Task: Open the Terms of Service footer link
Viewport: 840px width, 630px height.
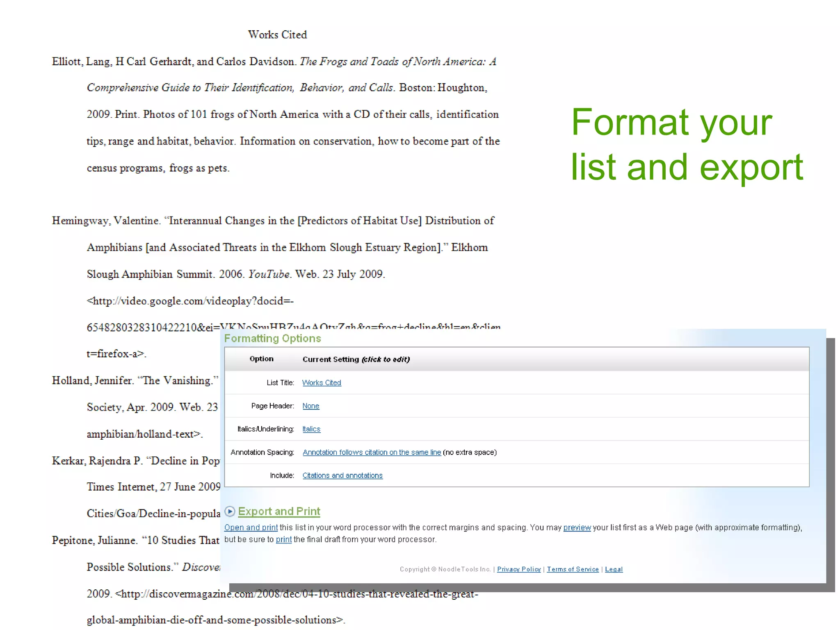Action: pos(573,569)
